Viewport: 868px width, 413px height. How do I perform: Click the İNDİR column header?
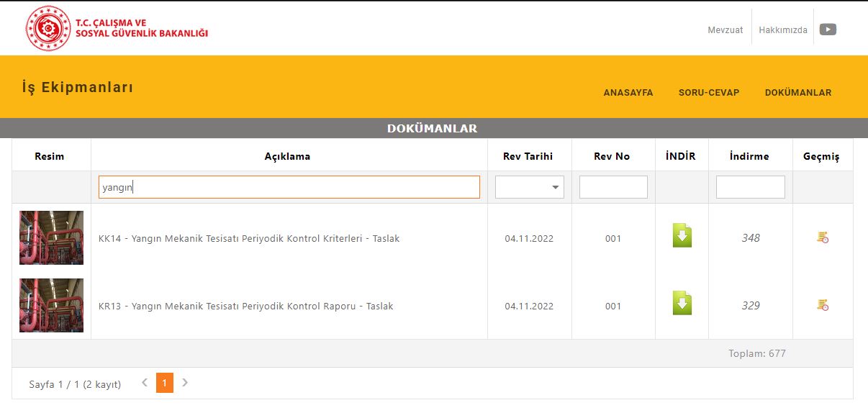coord(681,156)
